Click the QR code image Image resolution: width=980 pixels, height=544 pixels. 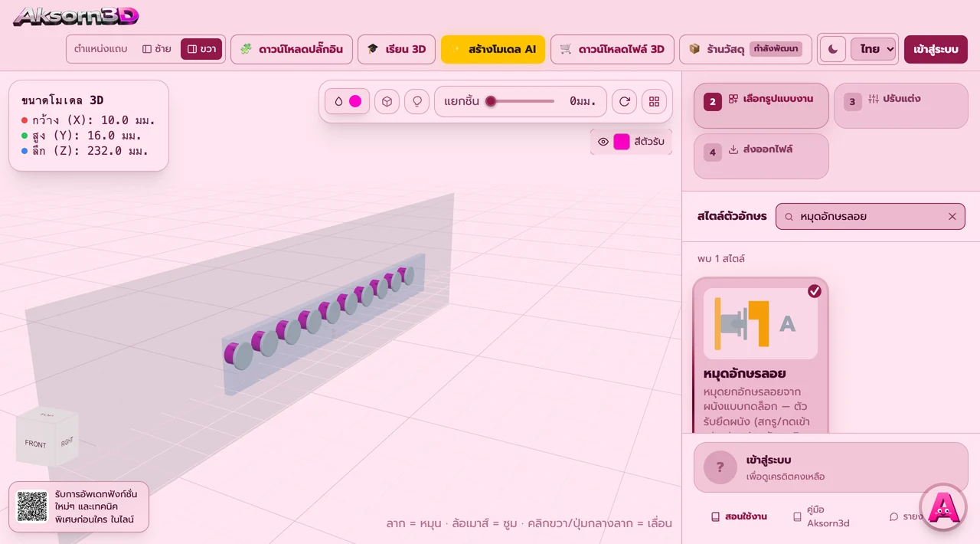[32, 506]
